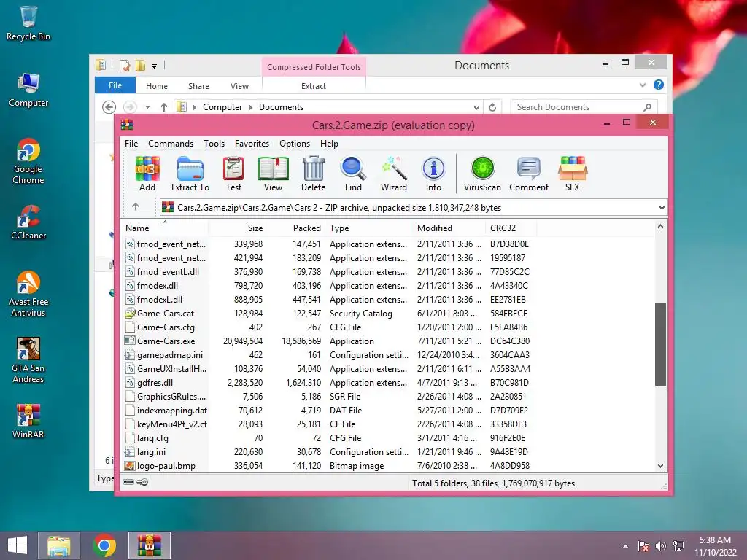Open Avast Free Antivirus shortcut
Viewport: 747px width, 560px height.
point(28,294)
